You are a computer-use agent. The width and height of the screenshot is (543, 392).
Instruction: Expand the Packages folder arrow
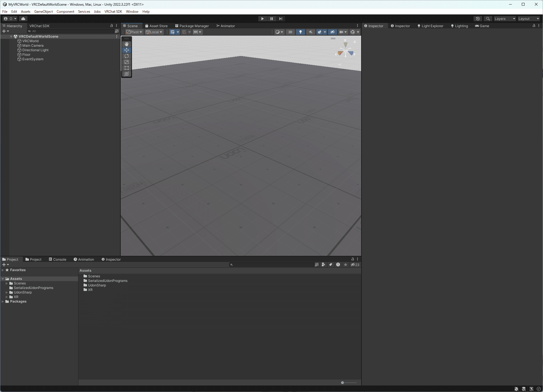click(3, 301)
